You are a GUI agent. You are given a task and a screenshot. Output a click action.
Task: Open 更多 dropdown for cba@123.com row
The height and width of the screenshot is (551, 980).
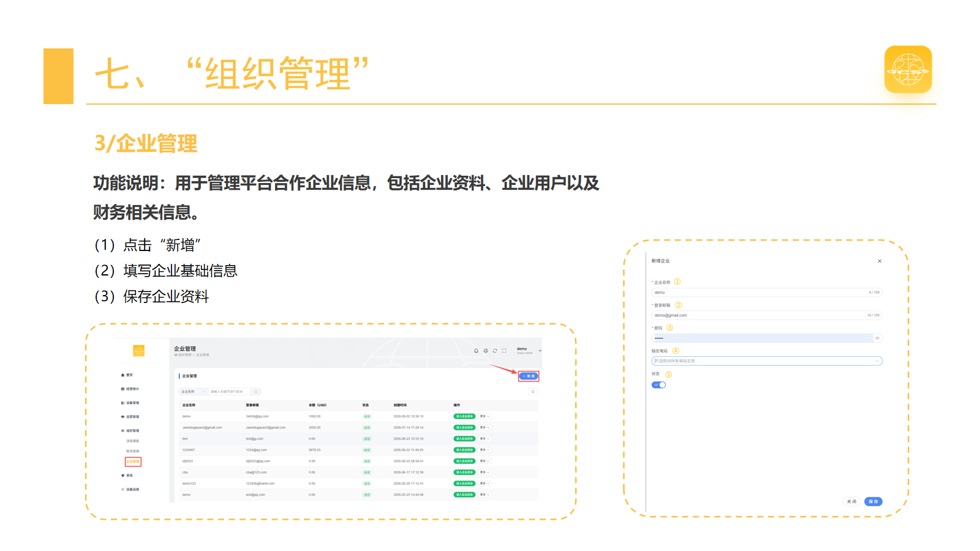pyautogui.click(x=484, y=472)
